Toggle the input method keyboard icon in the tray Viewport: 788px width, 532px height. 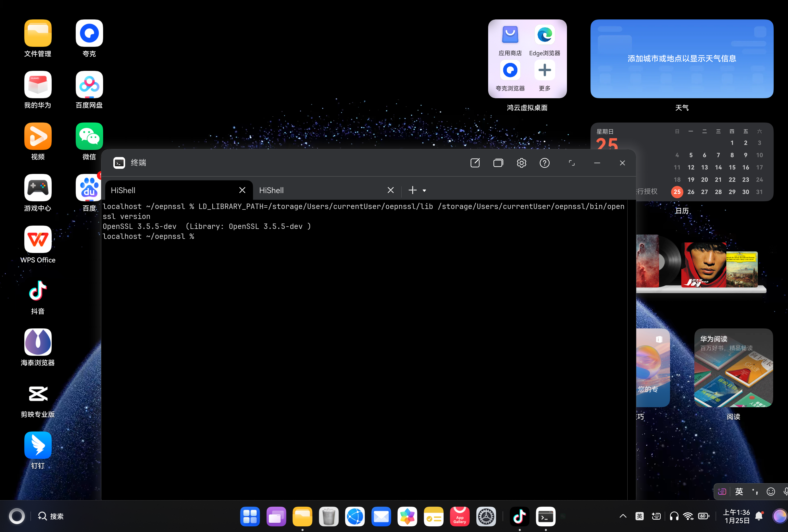(x=656, y=516)
